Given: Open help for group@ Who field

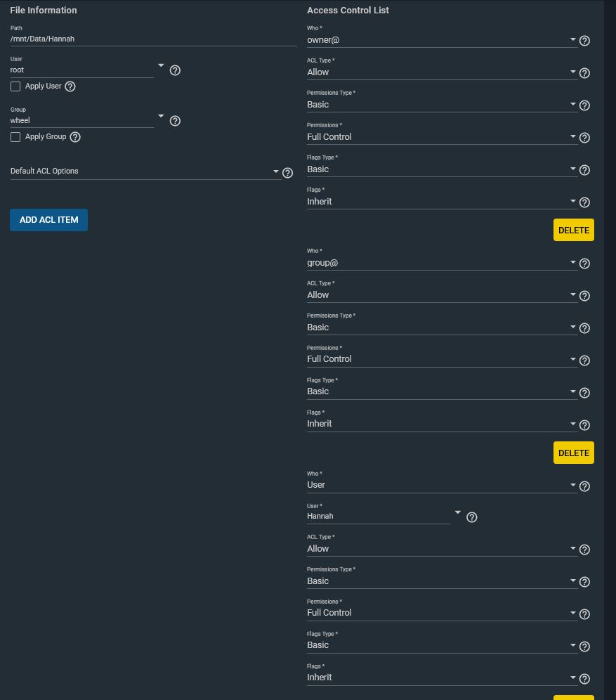Looking at the screenshot, I should point(584,264).
